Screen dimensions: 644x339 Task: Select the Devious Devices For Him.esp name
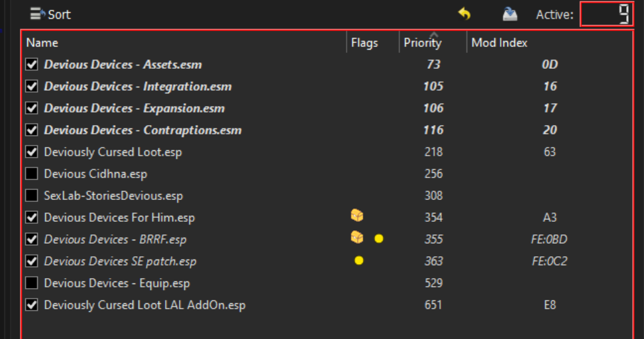pos(119,218)
